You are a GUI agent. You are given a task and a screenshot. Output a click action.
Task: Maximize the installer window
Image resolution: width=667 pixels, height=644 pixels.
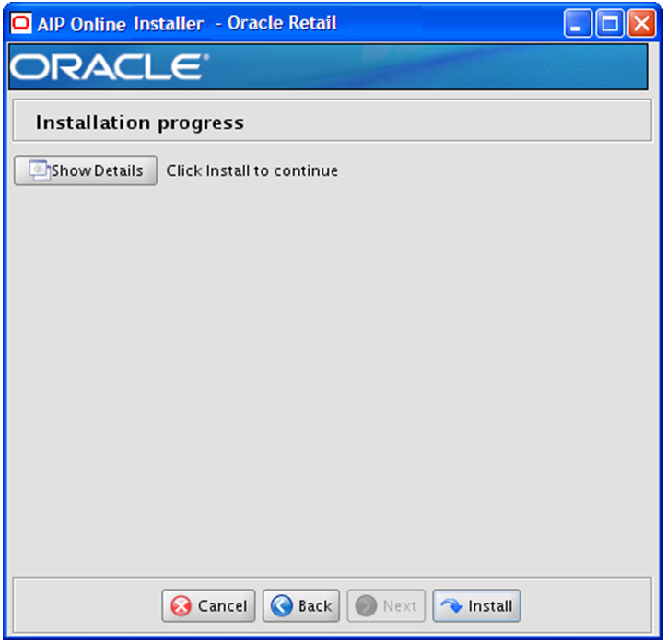pyautogui.click(x=610, y=24)
